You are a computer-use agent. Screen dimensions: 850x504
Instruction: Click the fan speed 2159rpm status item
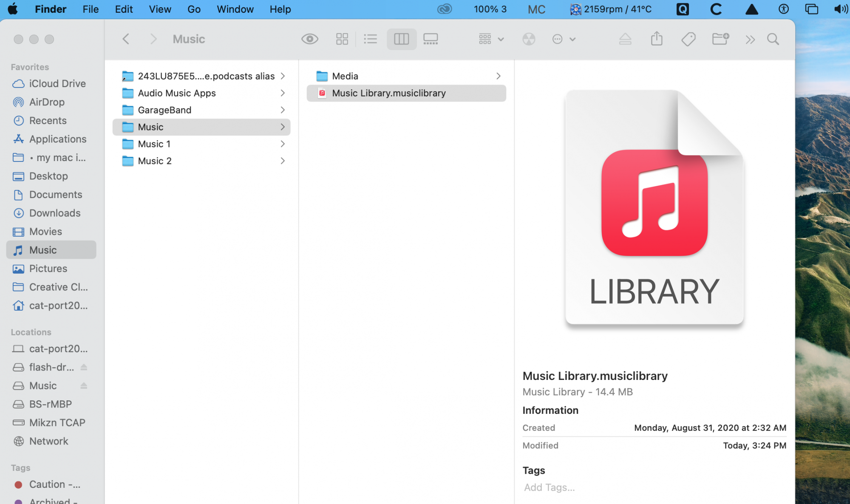(x=611, y=9)
